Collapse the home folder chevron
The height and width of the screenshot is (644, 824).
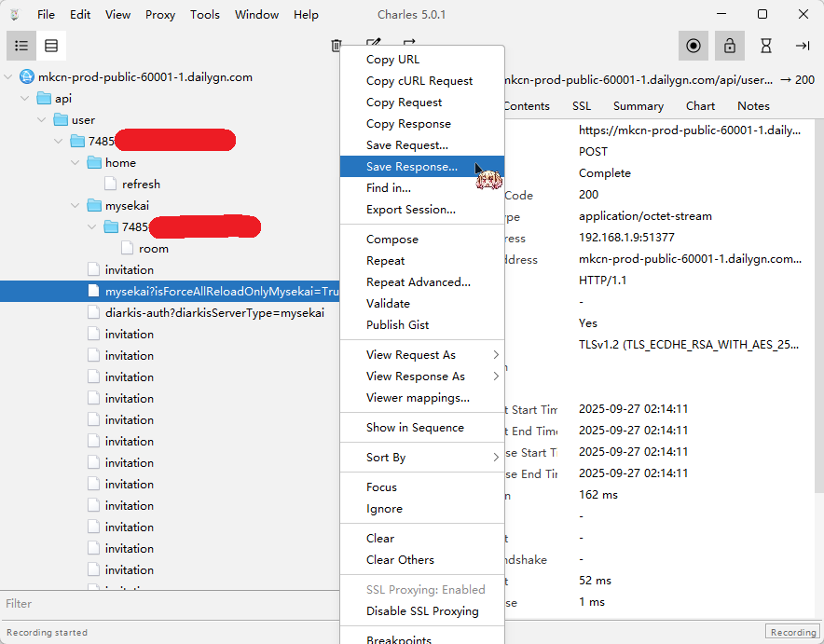[x=76, y=163]
